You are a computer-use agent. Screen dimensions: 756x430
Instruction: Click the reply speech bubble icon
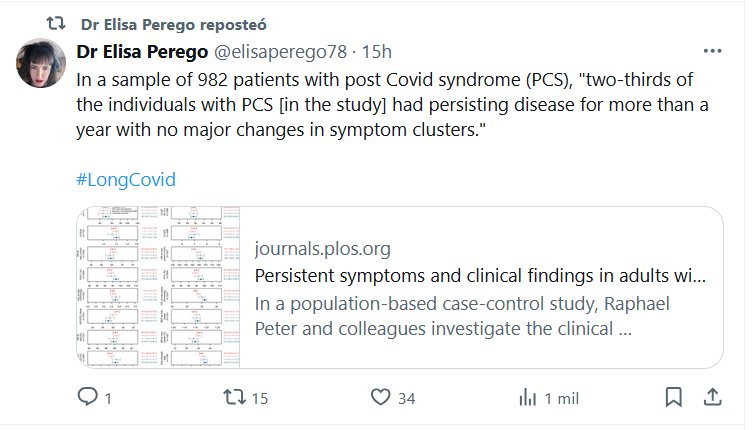coord(89,398)
